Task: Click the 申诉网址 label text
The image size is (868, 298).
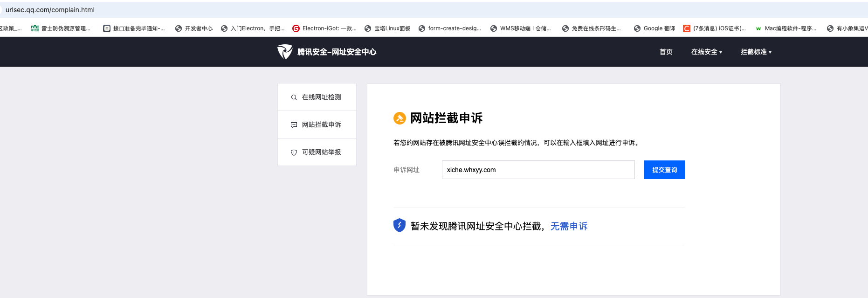Action: pos(406,170)
